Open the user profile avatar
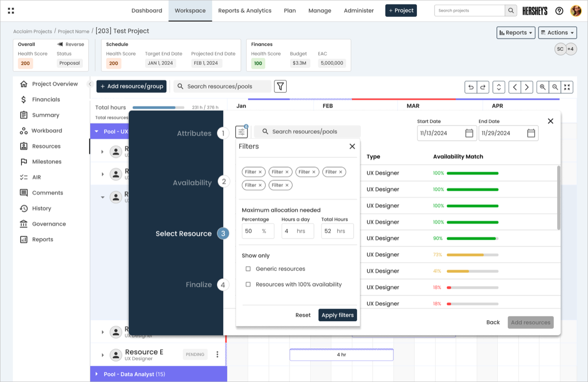 575,11
